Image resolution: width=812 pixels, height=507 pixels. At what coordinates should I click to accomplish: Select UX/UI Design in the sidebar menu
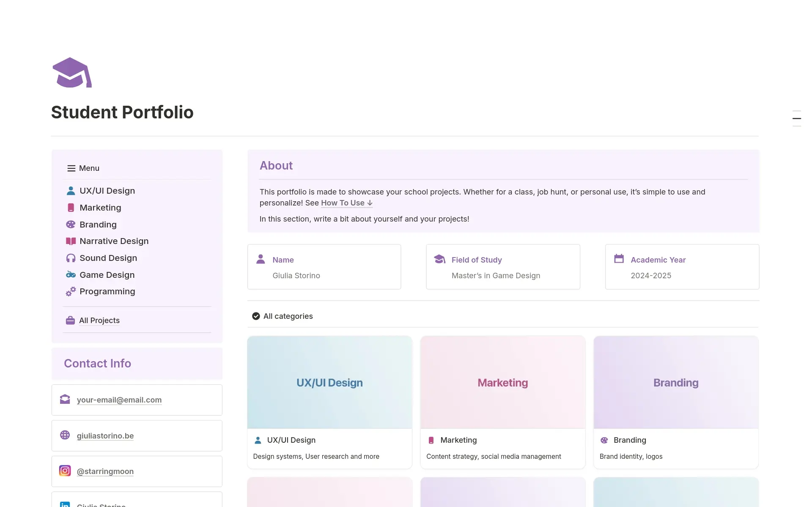107,191
